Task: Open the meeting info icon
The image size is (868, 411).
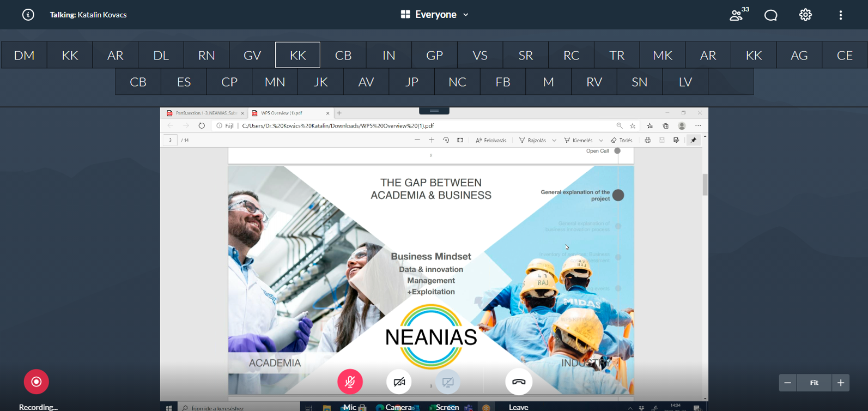Action: 28,15
